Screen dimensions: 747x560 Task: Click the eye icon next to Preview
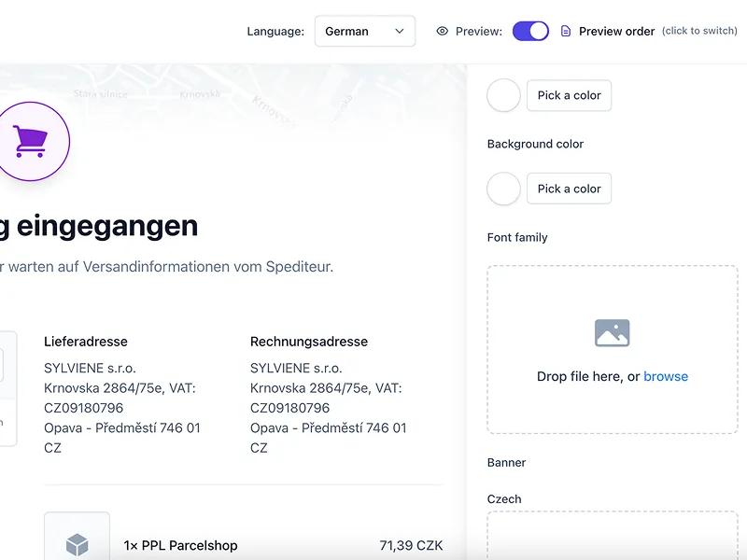click(442, 31)
